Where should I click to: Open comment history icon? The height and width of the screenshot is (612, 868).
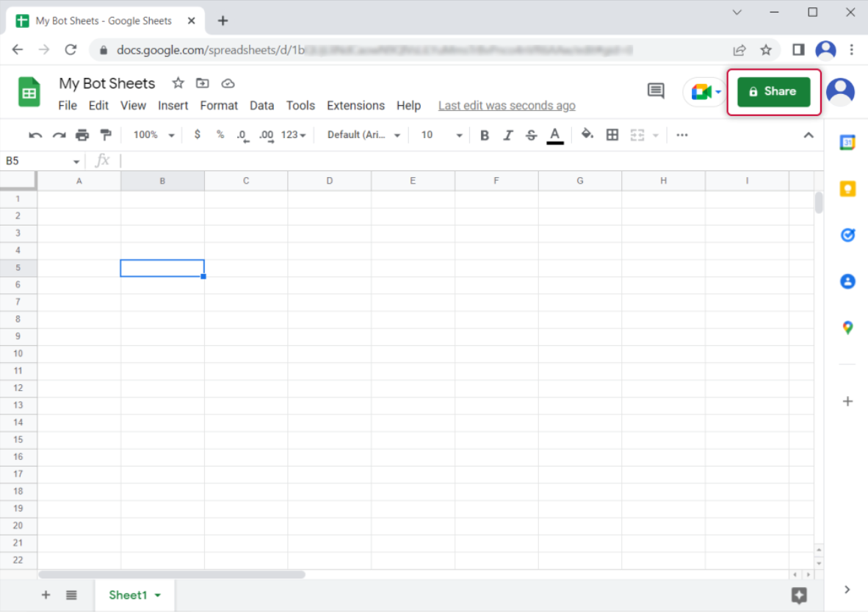pos(655,91)
